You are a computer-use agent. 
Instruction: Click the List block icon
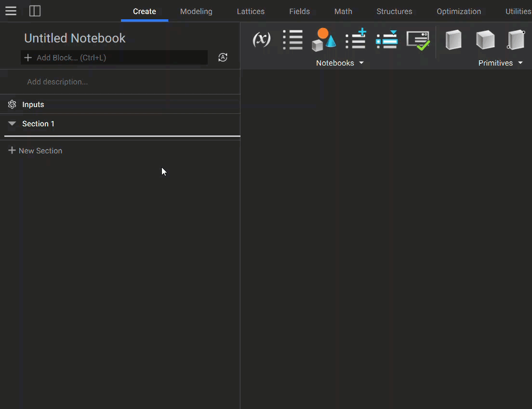click(x=293, y=40)
